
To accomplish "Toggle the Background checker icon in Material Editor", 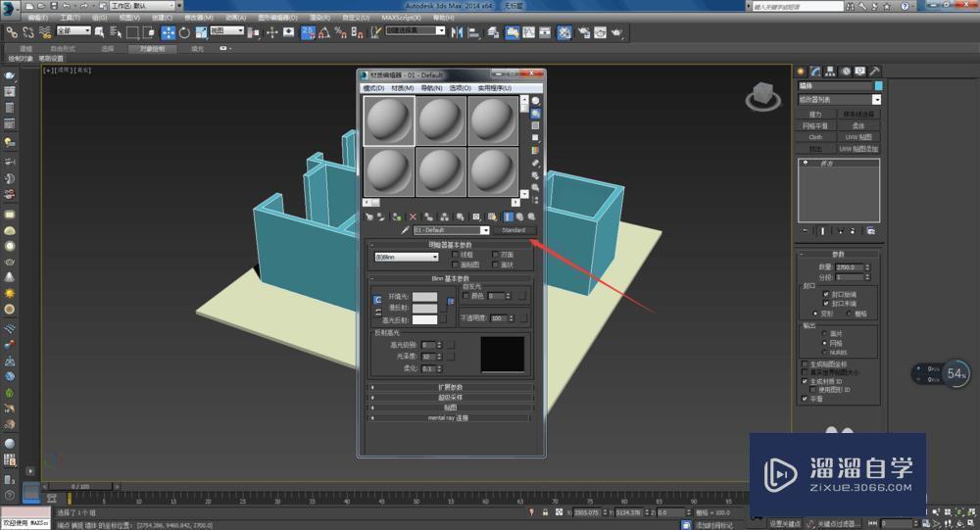I will [536, 126].
